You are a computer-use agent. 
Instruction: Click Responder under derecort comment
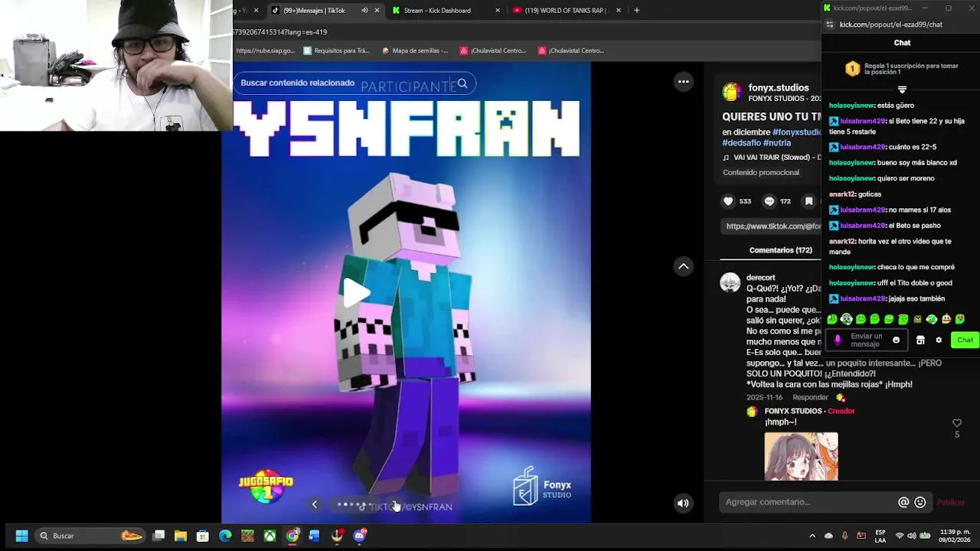[810, 398]
